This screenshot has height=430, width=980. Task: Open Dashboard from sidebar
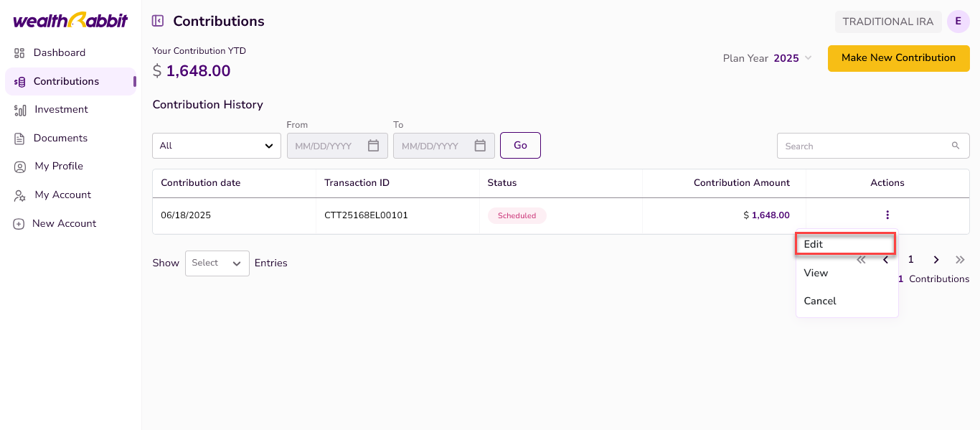click(59, 52)
